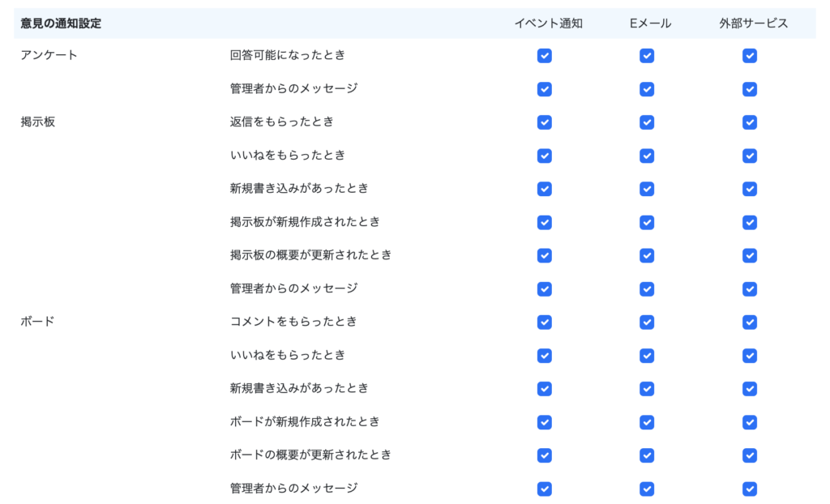This screenshot has width=830, height=504.
Task: Uncheck イベント通知 for アンケート 回答可能になったとき
Action: 545,56
